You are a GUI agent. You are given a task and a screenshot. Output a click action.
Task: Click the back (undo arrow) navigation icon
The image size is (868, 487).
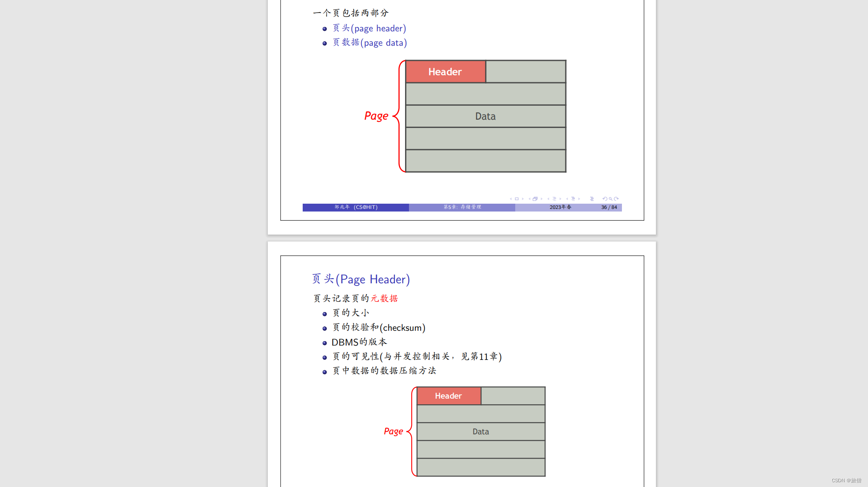[x=605, y=199]
